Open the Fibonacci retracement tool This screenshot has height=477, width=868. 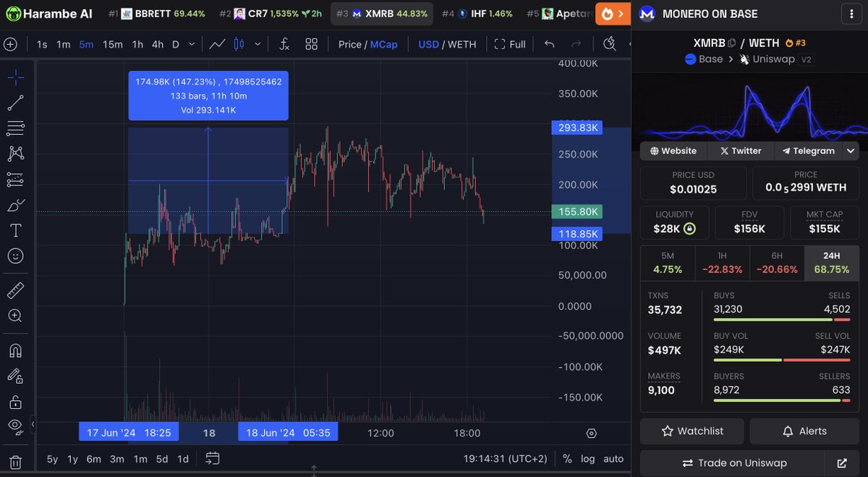coord(15,129)
